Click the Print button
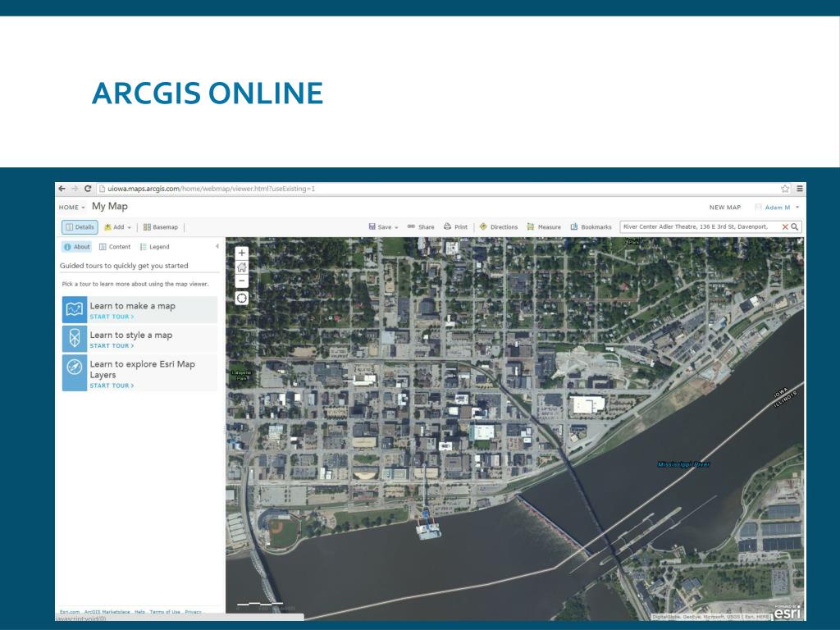 tap(455, 227)
